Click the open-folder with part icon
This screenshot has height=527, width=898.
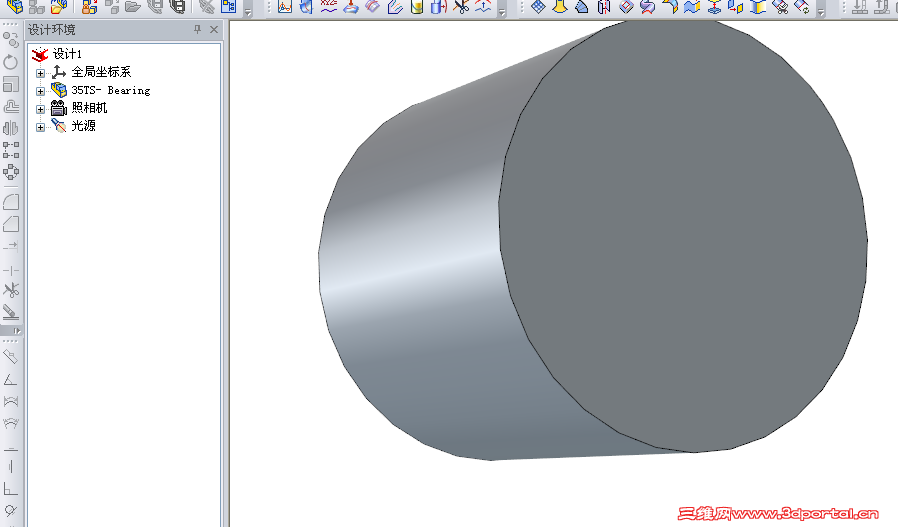(x=58, y=6)
